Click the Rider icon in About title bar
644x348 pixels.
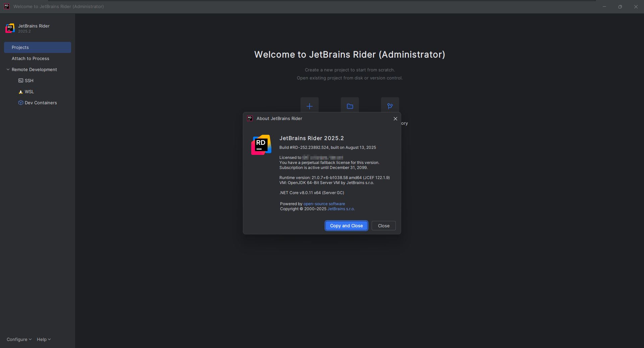250,118
